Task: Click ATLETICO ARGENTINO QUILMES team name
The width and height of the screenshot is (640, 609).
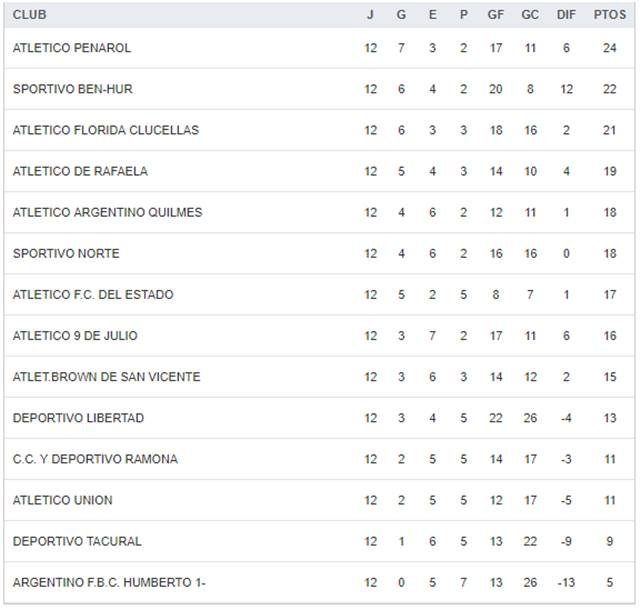Action: pos(108,212)
